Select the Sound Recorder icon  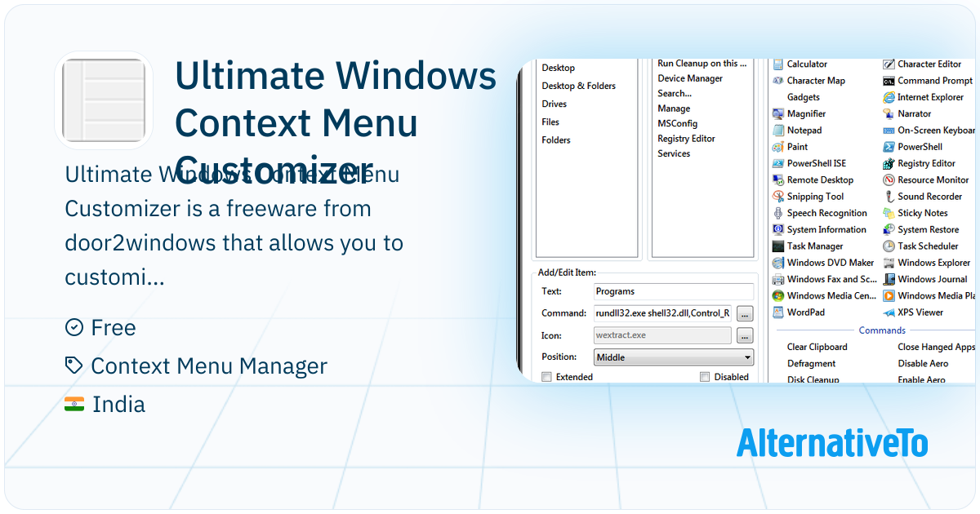(x=889, y=197)
